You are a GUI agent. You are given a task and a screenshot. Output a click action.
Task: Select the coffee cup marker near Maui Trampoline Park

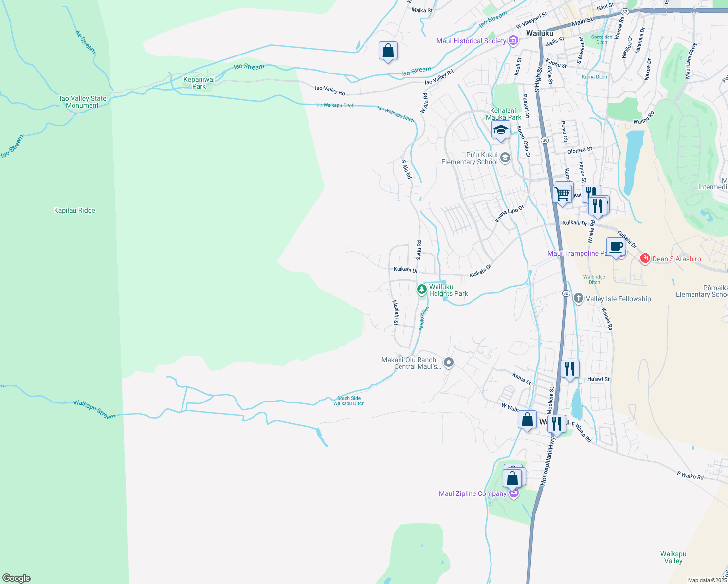pos(616,247)
